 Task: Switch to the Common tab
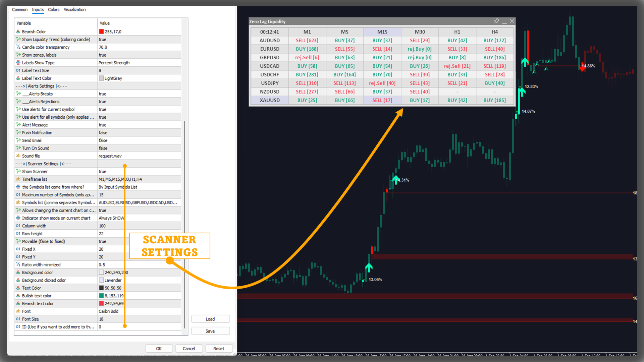coord(20,10)
